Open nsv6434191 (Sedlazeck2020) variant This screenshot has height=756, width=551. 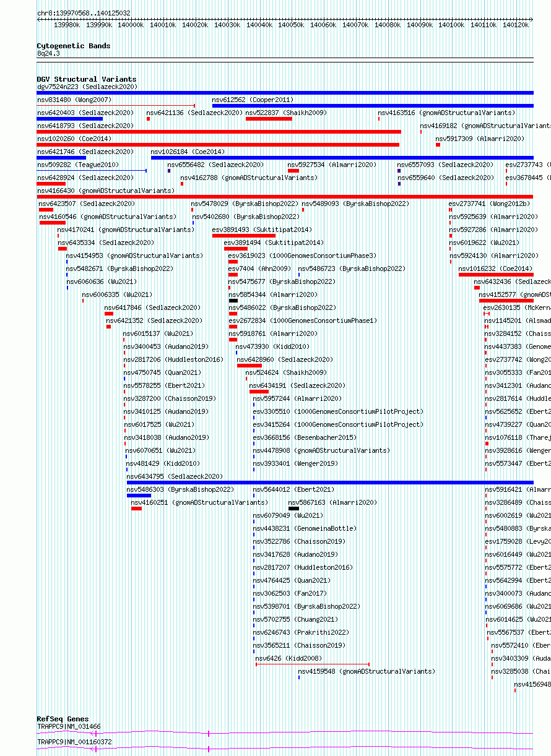pyautogui.click(x=297, y=385)
